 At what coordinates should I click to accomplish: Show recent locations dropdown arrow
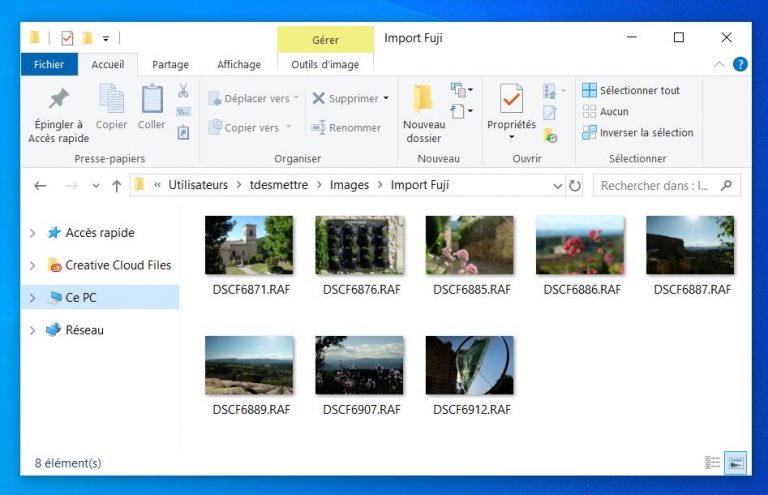(96, 186)
